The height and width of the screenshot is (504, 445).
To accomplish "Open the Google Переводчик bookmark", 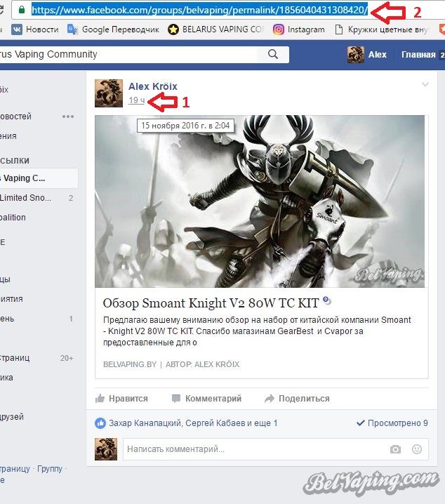I will tap(113, 29).
